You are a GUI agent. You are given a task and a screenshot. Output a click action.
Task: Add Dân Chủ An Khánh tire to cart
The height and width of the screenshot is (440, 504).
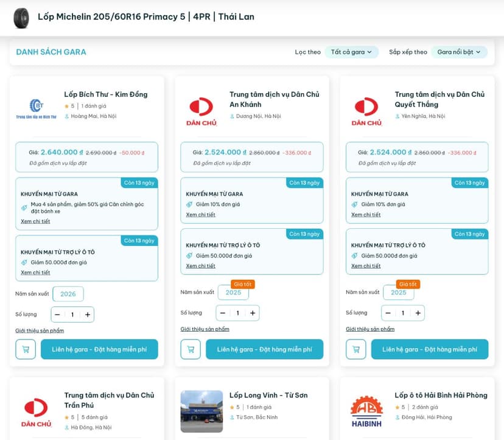click(x=191, y=349)
